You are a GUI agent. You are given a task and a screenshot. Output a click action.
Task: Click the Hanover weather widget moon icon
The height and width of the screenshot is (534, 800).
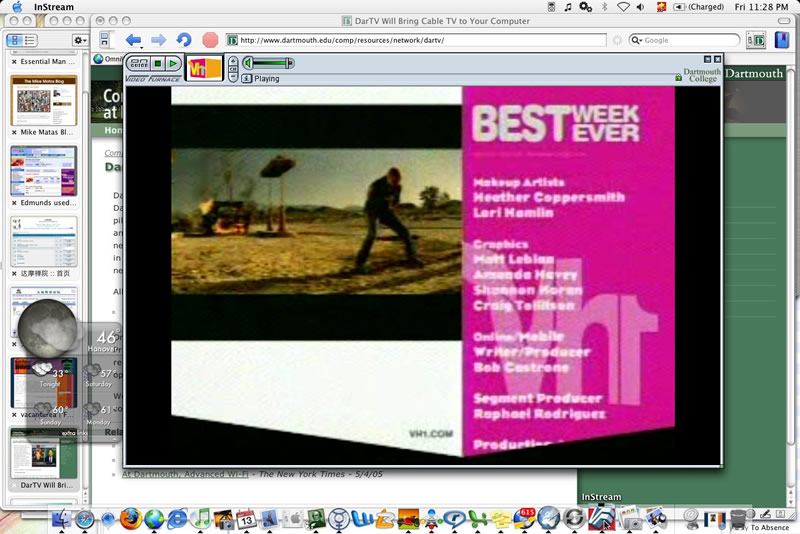click(x=47, y=328)
